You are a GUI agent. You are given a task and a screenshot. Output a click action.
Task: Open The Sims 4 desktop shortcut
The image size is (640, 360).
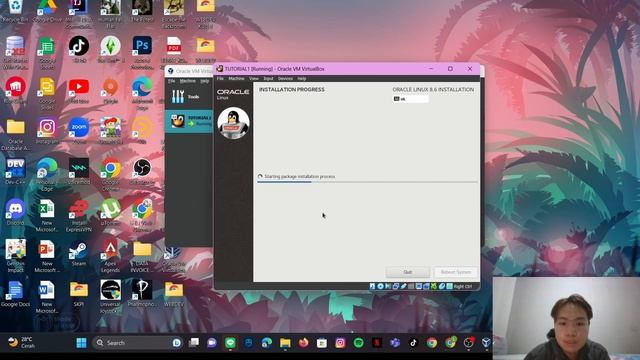pos(111,50)
